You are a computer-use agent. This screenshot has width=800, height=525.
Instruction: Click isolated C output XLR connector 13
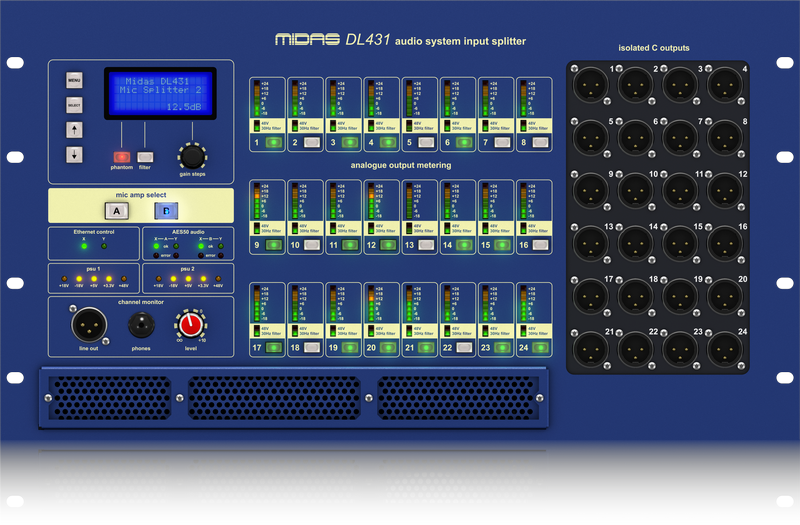point(591,243)
